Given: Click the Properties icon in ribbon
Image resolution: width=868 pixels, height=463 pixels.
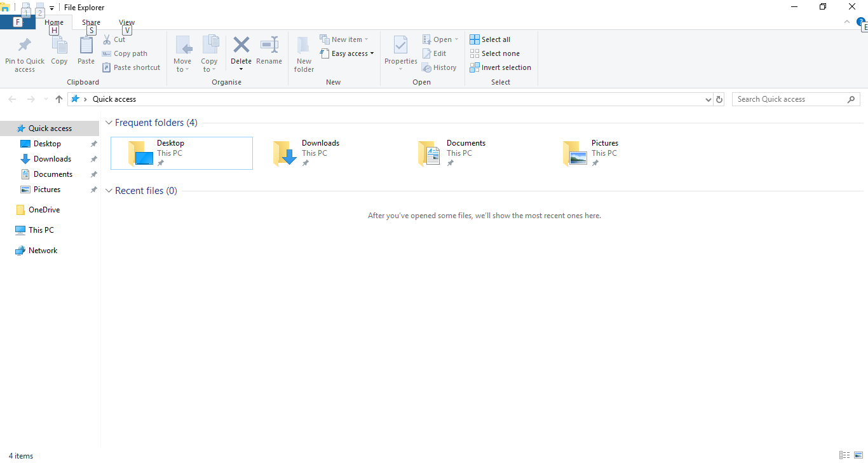Looking at the screenshot, I should coord(400,46).
